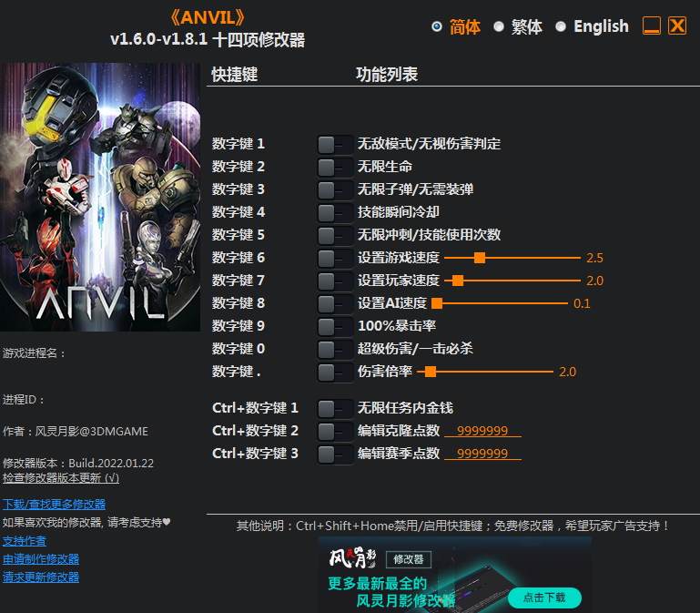Viewport: 700px width, 613px height.
Task: Minimize the trainer window
Action: point(652,26)
